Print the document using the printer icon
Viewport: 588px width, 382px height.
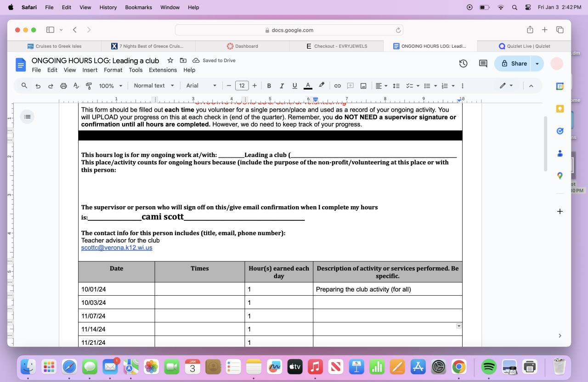[x=63, y=86]
